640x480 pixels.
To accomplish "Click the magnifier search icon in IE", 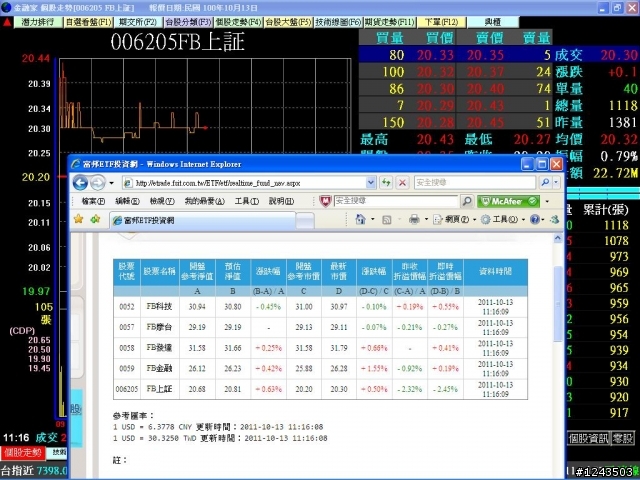I will (545, 182).
